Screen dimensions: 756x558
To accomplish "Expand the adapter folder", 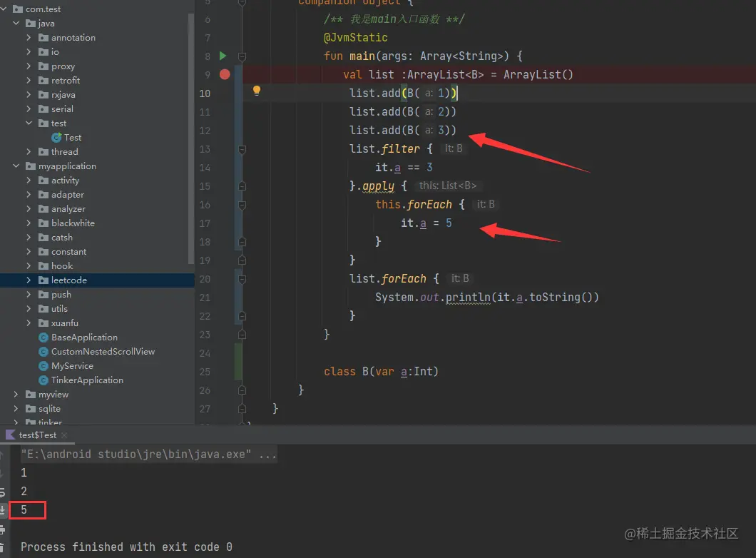I will 29,194.
